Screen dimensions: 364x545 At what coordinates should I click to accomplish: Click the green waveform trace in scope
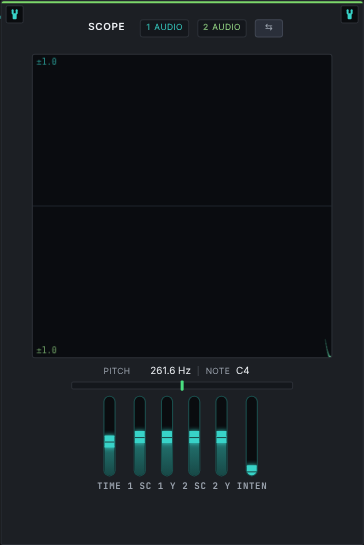coord(328,348)
